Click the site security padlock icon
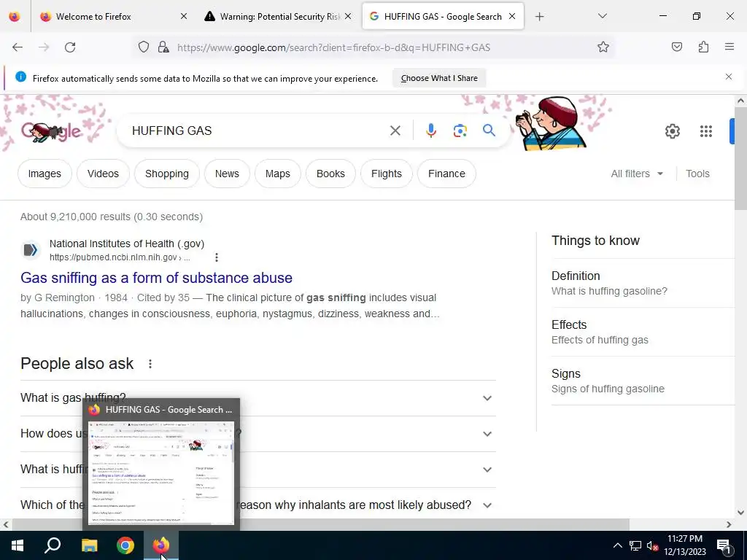The height and width of the screenshot is (560, 747). pos(163,47)
